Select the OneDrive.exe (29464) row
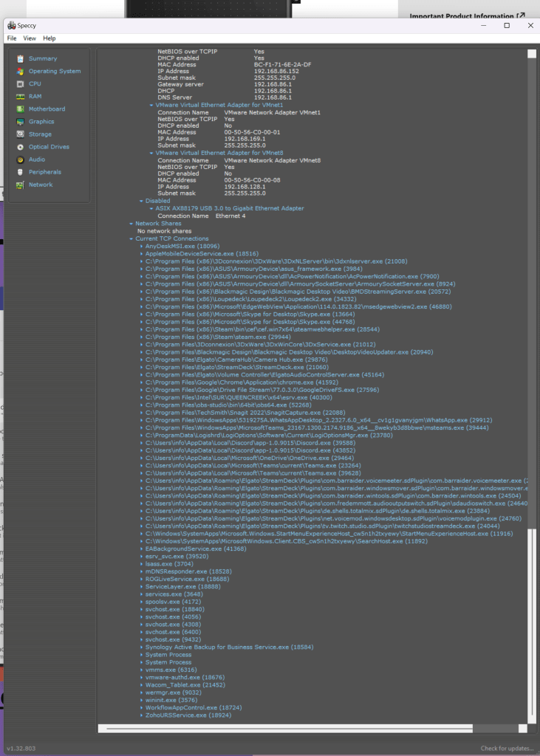The width and height of the screenshot is (540, 756). pyautogui.click(x=250, y=458)
